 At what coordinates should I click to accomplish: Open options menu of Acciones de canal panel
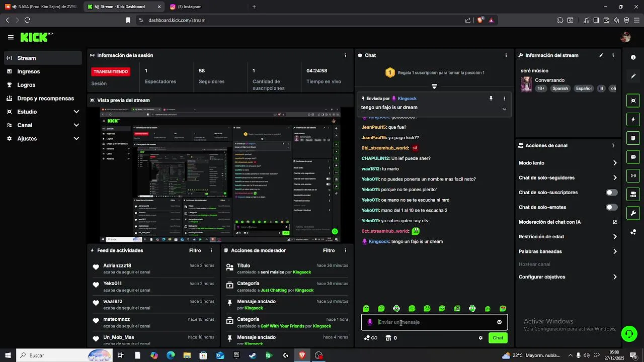(x=613, y=146)
